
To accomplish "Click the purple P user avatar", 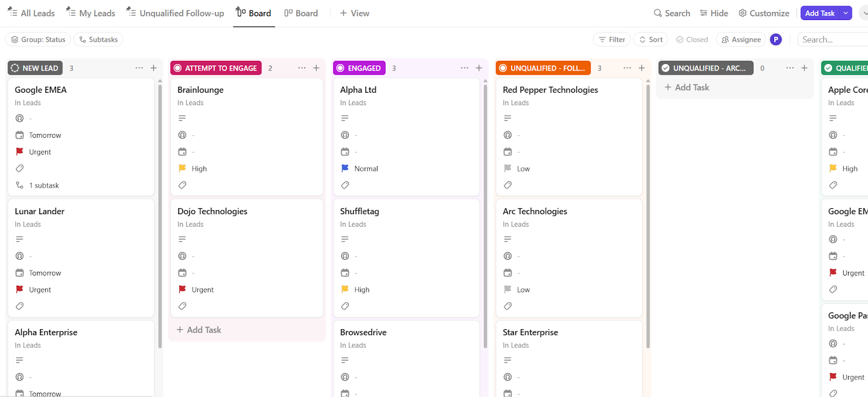I will coord(776,40).
